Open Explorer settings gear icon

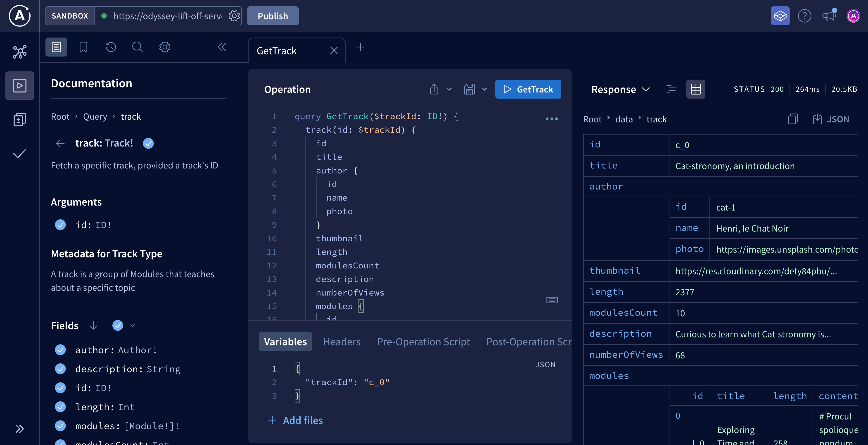[164, 47]
